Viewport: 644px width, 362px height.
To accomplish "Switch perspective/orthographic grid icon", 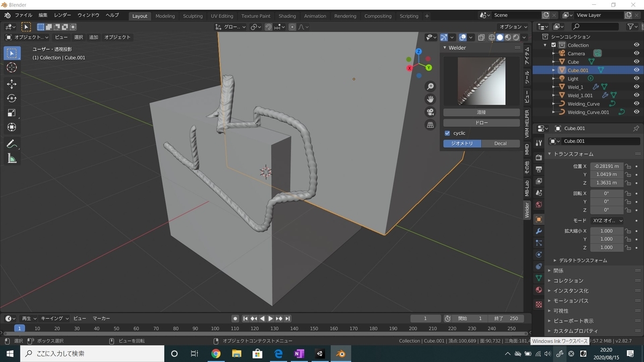I will point(430,125).
